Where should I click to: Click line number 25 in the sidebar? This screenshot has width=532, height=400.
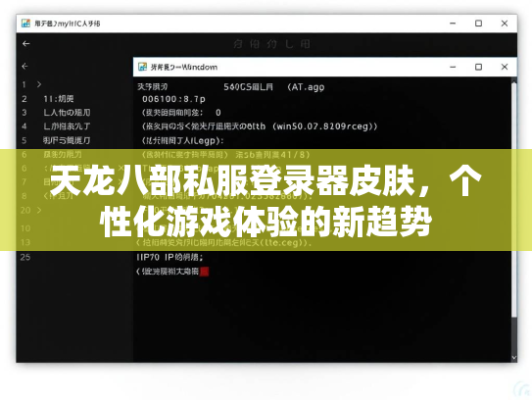pyautogui.click(x=25, y=258)
